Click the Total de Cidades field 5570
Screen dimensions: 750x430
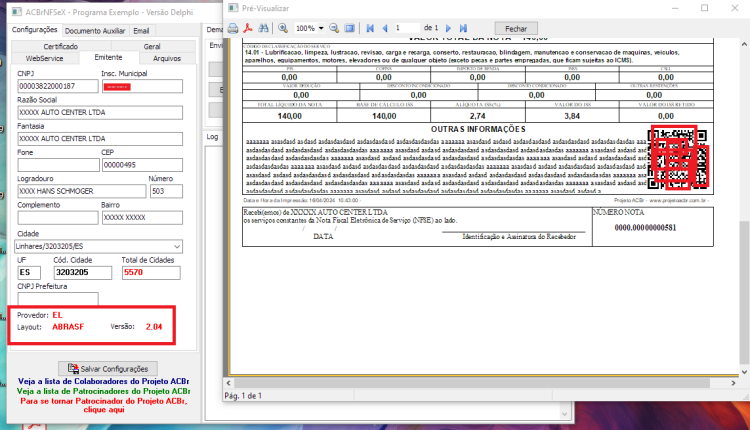[x=151, y=273]
